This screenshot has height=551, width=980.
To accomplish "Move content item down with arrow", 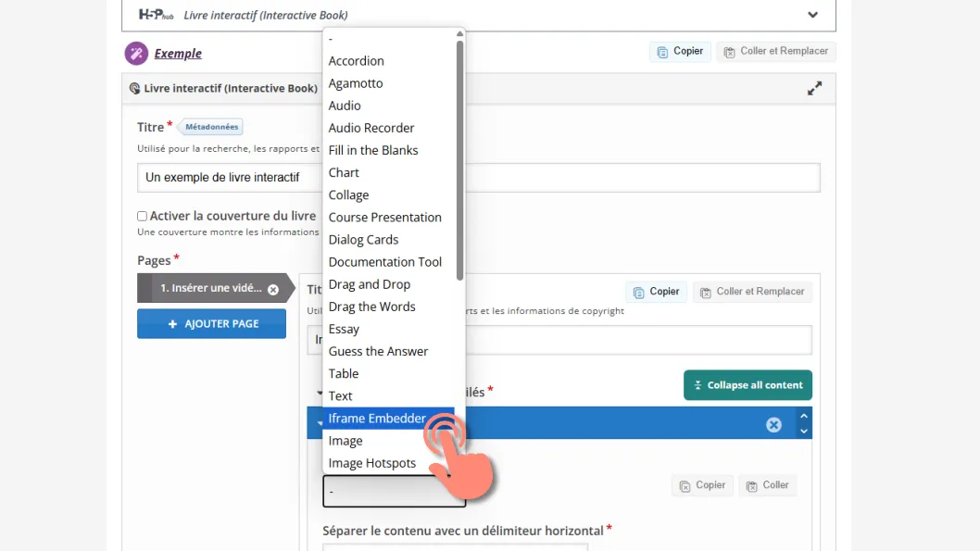I will (x=804, y=431).
